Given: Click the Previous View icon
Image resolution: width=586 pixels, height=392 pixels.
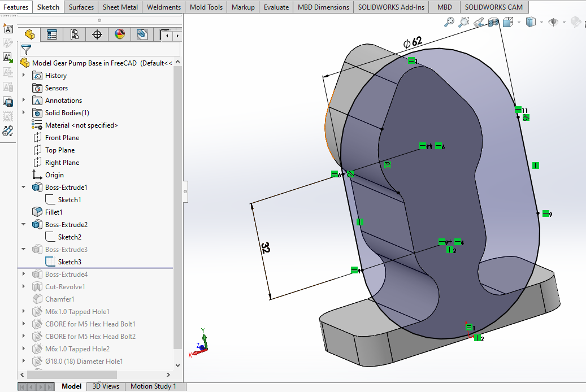Looking at the screenshot, I should [479, 22].
